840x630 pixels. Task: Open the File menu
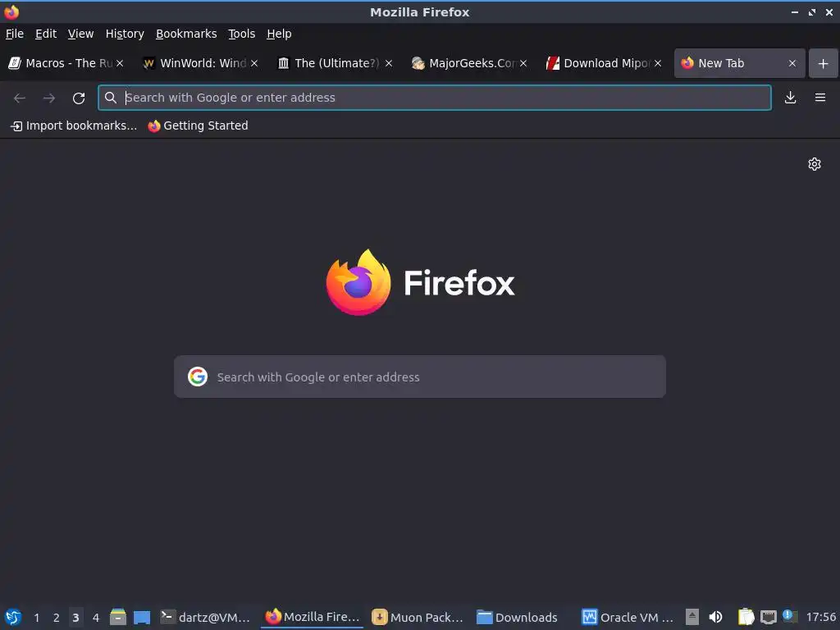(x=15, y=34)
